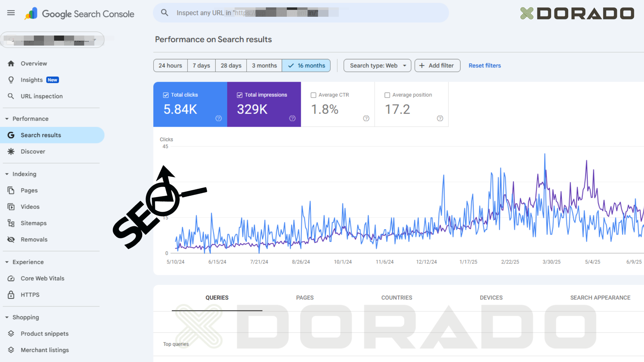Viewport: 644px width, 362px height.
Task: Click the Sitemaps tree icon
Action: click(11, 223)
